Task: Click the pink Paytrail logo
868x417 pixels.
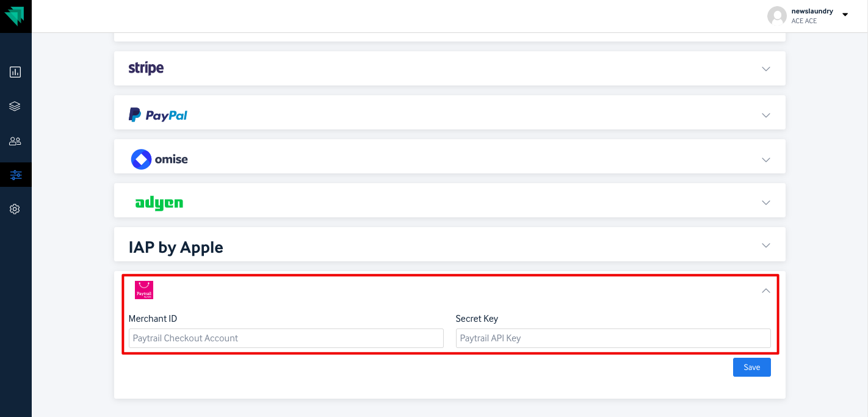Action: point(144,290)
